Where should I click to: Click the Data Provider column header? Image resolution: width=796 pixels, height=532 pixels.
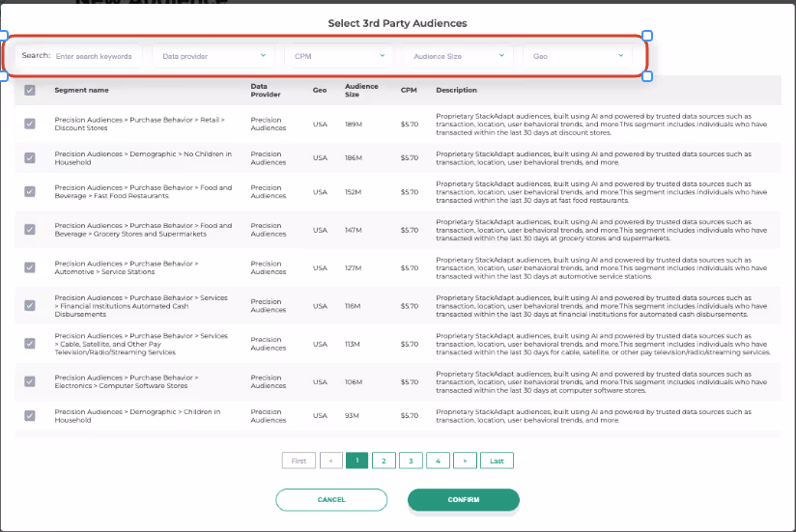(266, 90)
